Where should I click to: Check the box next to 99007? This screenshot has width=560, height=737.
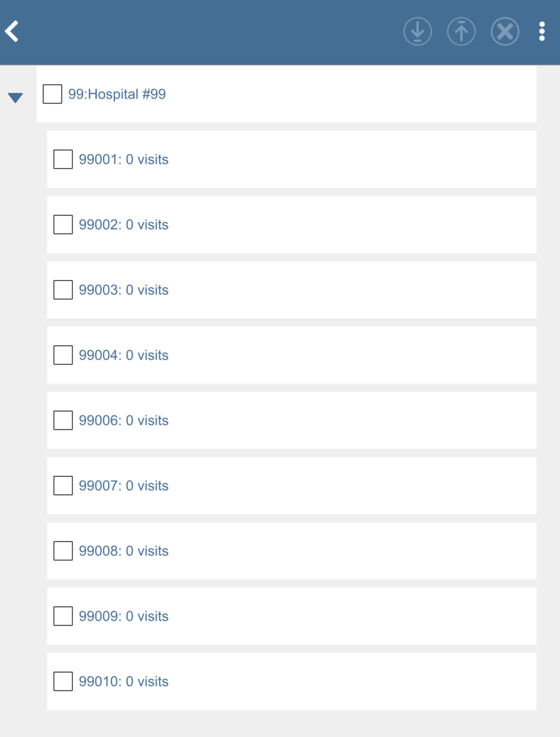pos(63,486)
